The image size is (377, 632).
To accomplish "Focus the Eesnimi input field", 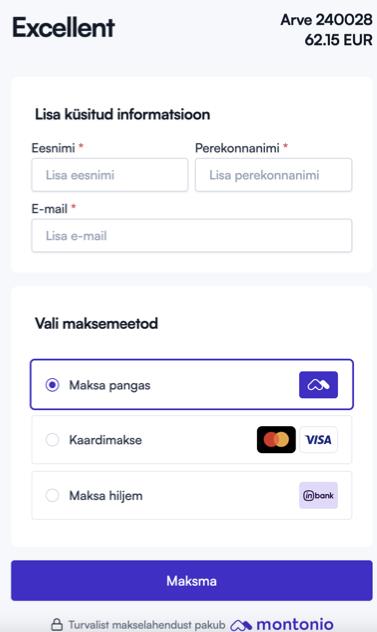I will click(110, 175).
